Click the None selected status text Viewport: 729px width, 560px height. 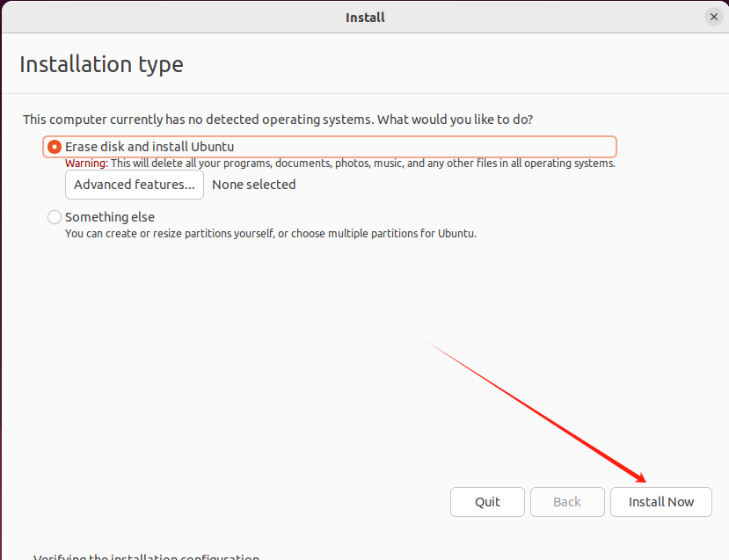(254, 185)
